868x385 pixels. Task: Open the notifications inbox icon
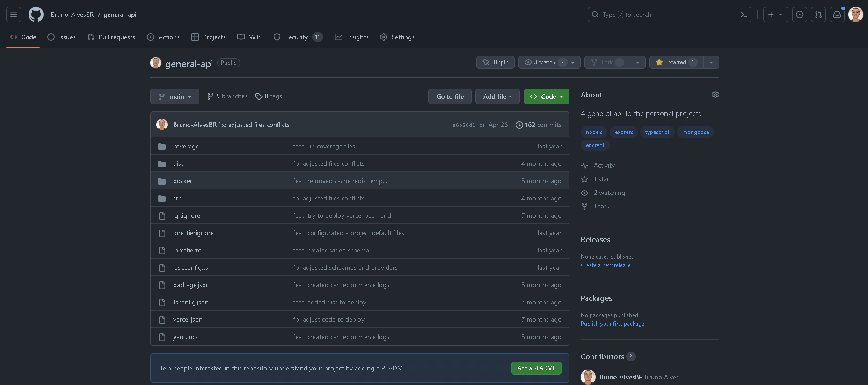coord(837,15)
